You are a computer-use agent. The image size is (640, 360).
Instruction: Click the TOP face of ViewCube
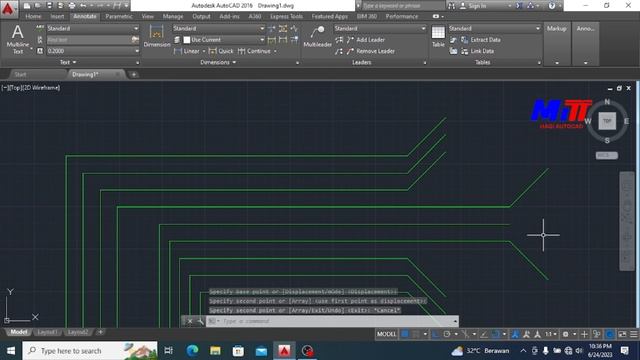coord(607,121)
